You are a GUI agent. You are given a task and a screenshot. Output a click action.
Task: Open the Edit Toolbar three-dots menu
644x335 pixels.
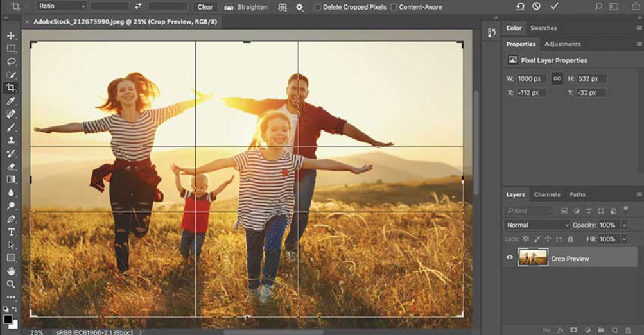pos(11,297)
